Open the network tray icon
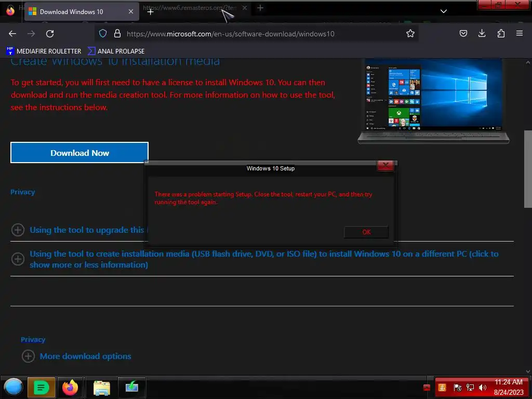This screenshot has height=399, width=532. 470,388
